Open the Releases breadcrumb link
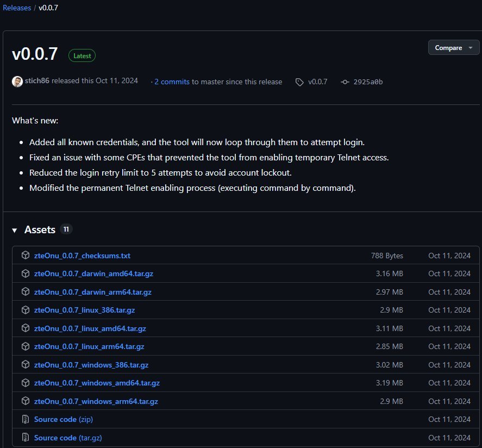 tap(17, 8)
